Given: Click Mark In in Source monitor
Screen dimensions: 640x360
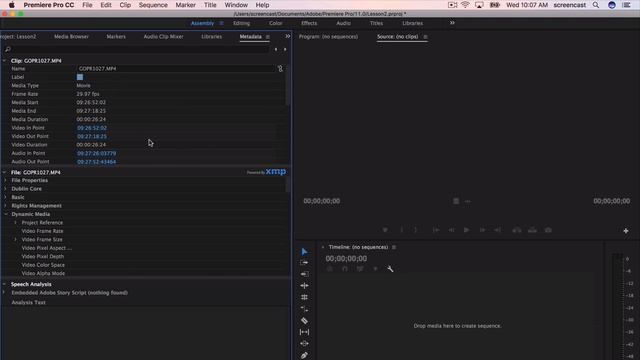Looking at the screenshot, I should (402, 230).
